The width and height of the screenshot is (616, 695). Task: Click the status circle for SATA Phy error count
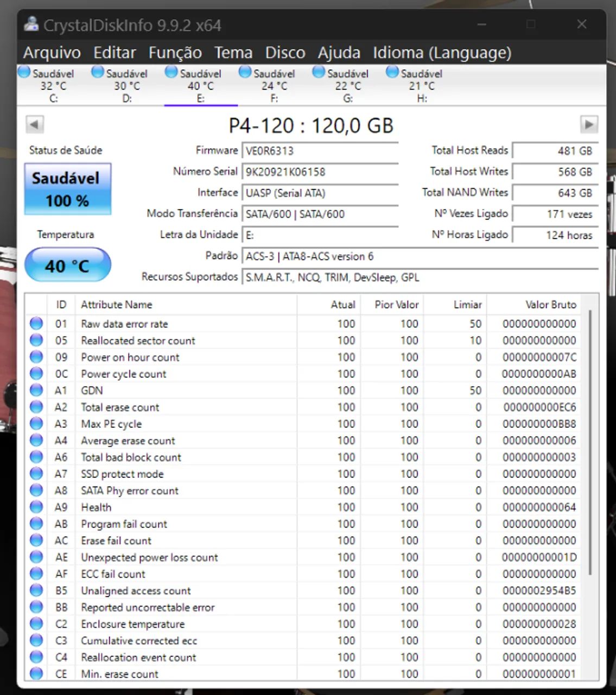pyautogui.click(x=36, y=490)
